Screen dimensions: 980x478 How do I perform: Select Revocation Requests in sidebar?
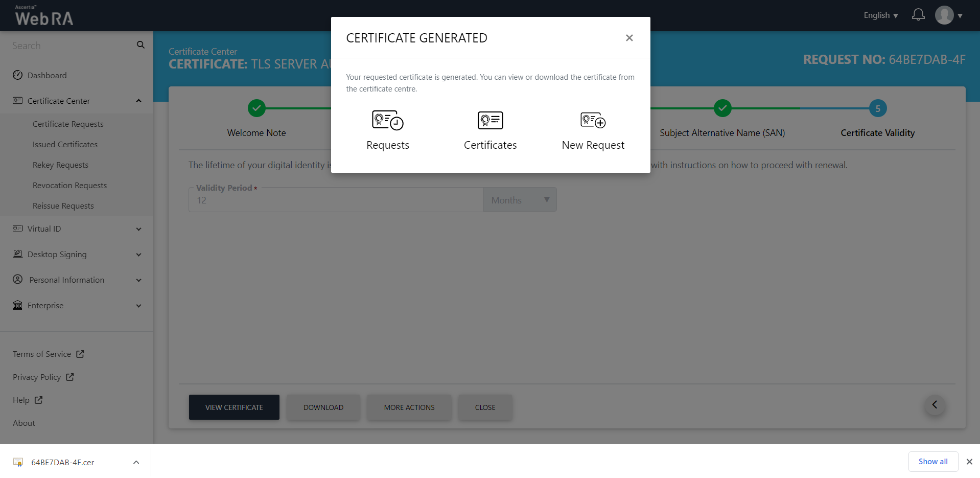coord(69,185)
